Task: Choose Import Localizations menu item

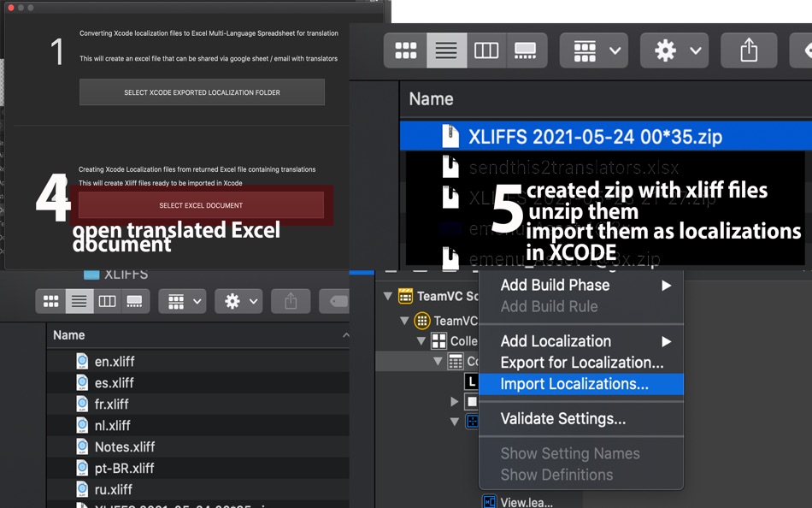Action: pos(581,384)
